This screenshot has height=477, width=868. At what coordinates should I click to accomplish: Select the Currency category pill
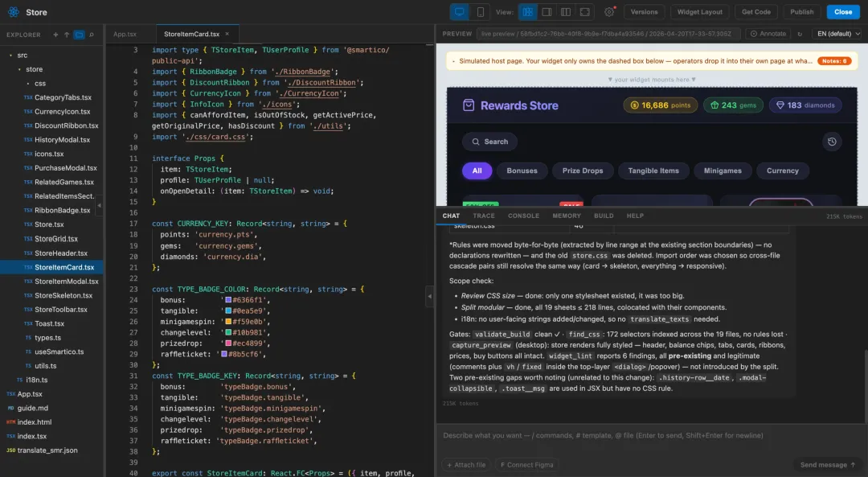(x=782, y=171)
